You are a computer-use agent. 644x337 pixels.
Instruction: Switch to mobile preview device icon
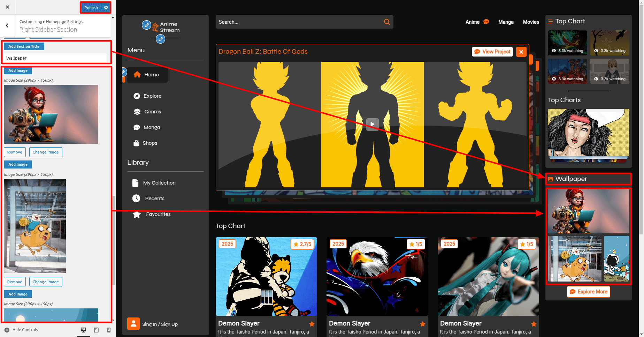click(x=109, y=330)
